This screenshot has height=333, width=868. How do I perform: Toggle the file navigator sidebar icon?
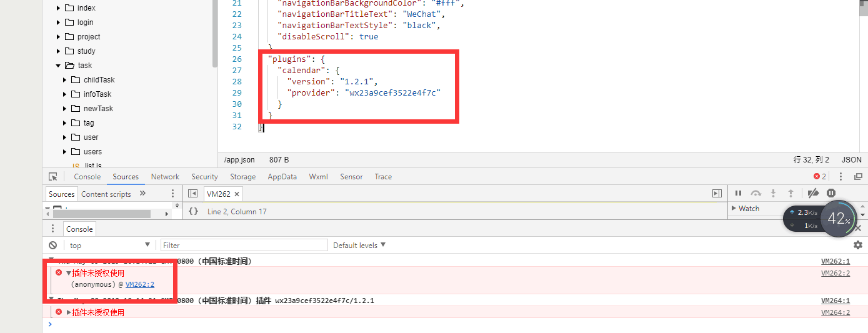(x=193, y=194)
